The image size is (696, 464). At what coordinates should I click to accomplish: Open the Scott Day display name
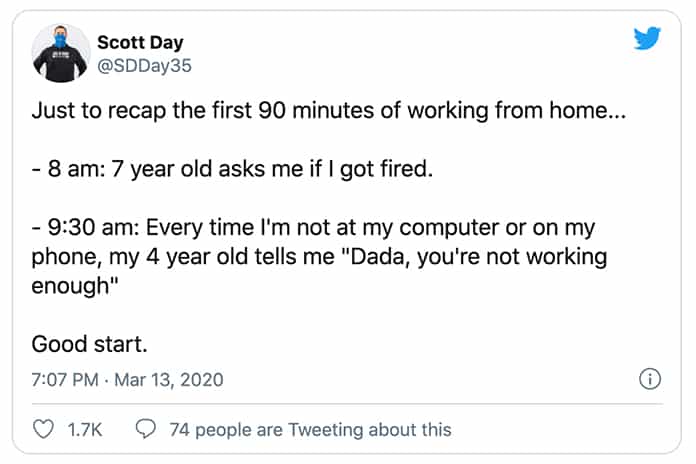pyautogui.click(x=140, y=43)
